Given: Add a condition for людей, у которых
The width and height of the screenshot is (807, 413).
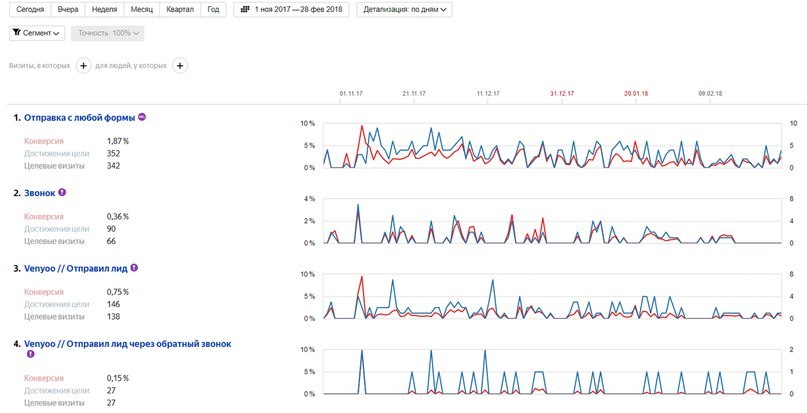Looking at the screenshot, I should coord(180,66).
